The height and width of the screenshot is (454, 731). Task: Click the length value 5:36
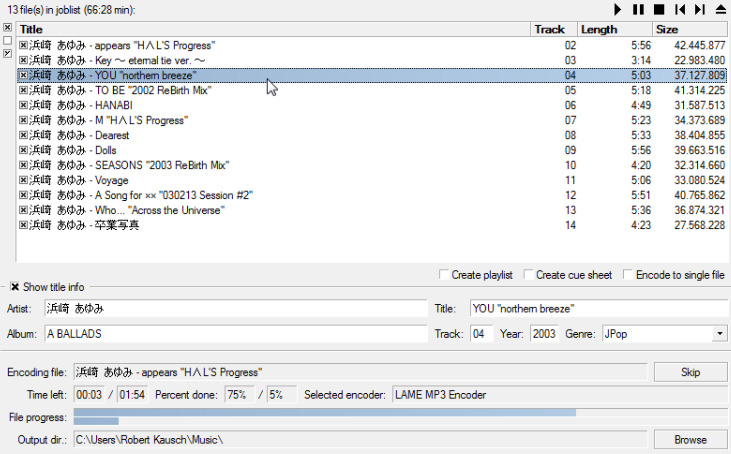point(641,210)
